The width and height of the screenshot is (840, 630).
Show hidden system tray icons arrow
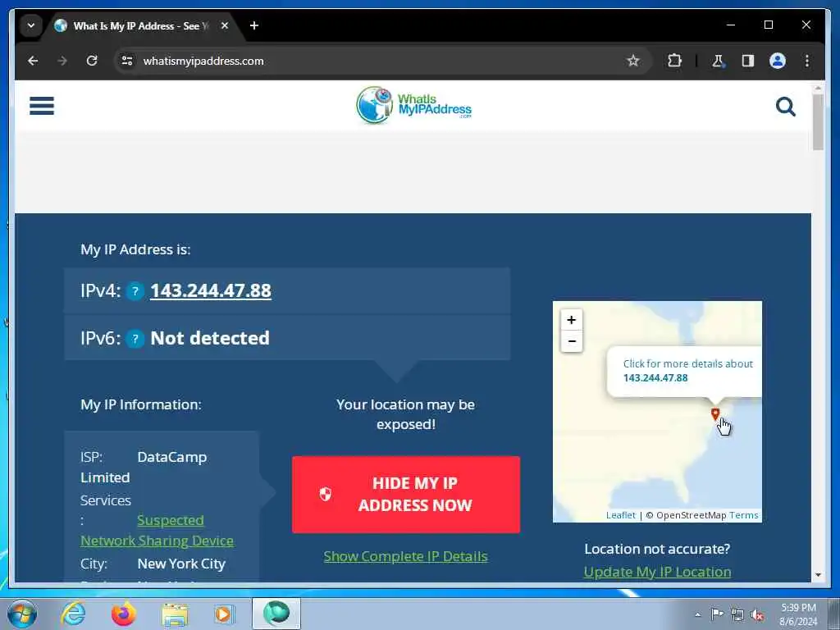(x=697, y=614)
